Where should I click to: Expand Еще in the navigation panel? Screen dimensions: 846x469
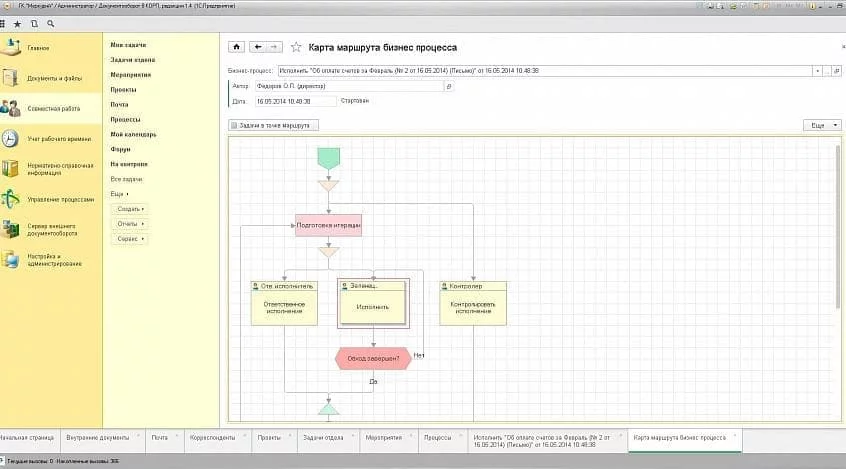(120, 194)
